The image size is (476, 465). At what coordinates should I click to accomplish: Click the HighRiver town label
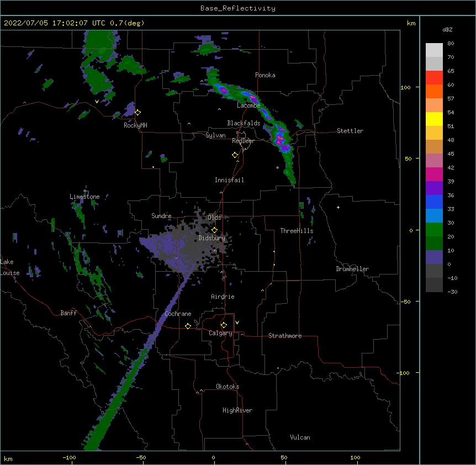tap(237, 410)
